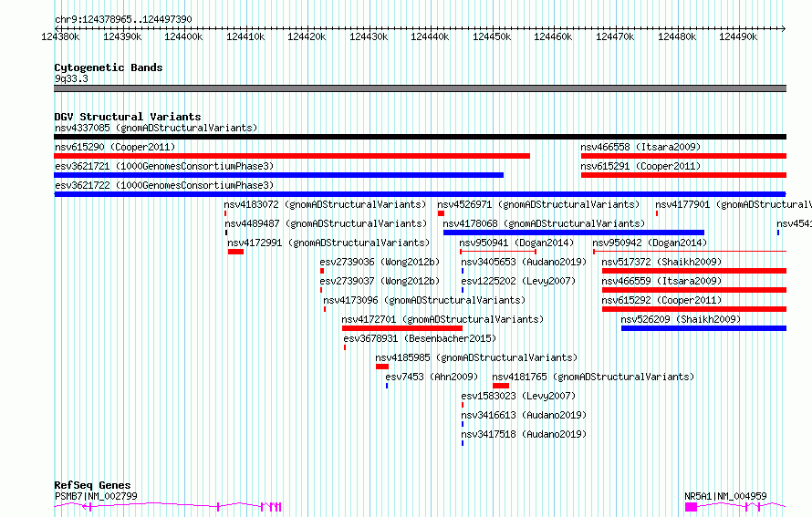This screenshot has width=812, height=517.
Task: Select nsv526209 (Shaikh2009) label
Action: pyautogui.click(x=681, y=319)
